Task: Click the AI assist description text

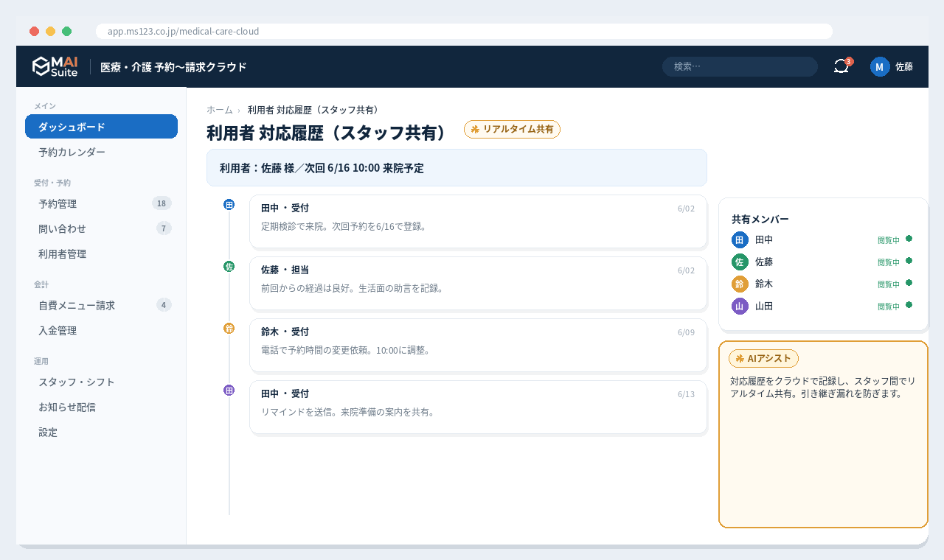Action: point(823,387)
